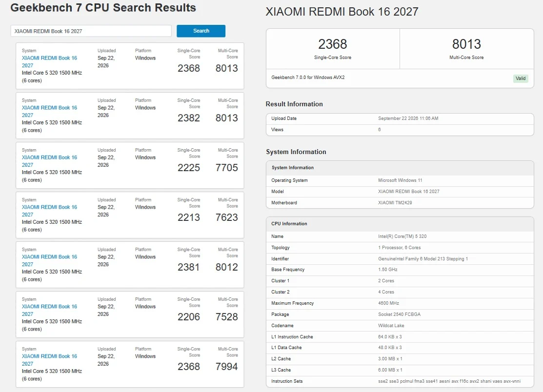This screenshot has height=392, width=543.
Task: Open the result link scoring 2382 single-core
Action: pyautogui.click(x=49, y=111)
